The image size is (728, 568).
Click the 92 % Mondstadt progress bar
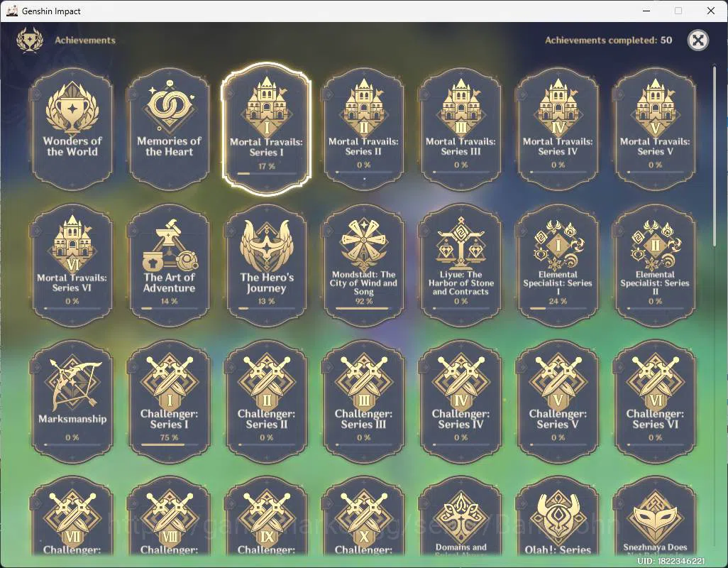(x=363, y=308)
